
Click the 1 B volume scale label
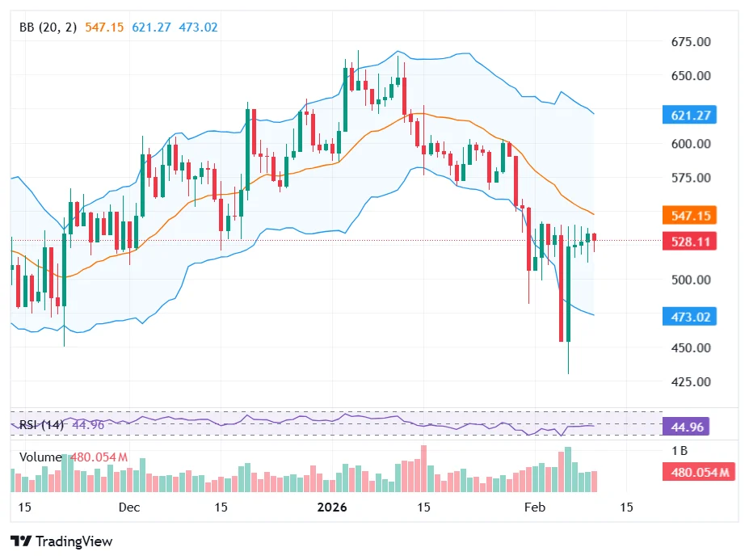[680, 450]
